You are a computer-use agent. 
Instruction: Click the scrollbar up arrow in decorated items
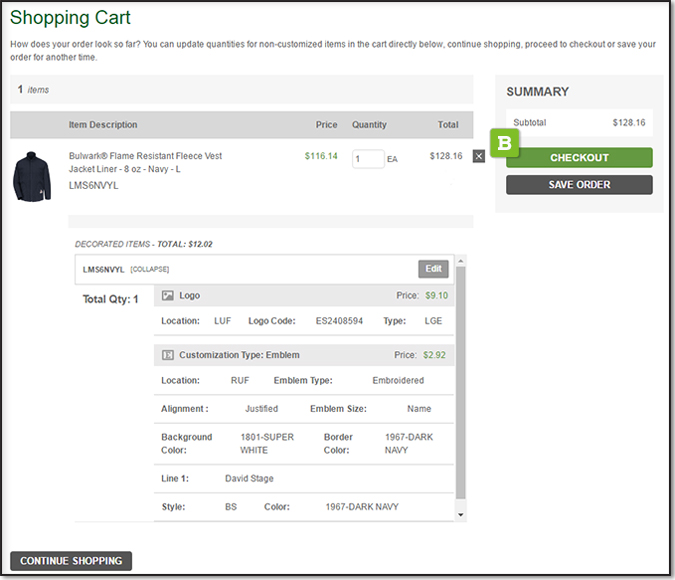(460, 261)
